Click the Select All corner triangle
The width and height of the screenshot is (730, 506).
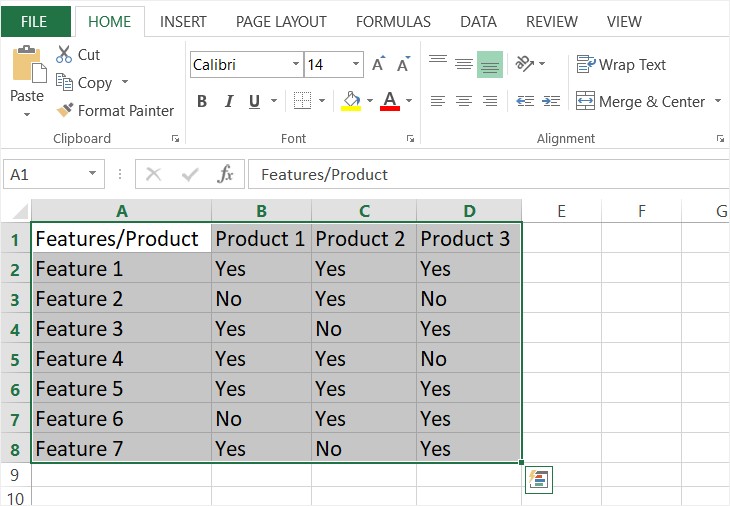[x=20, y=211]
